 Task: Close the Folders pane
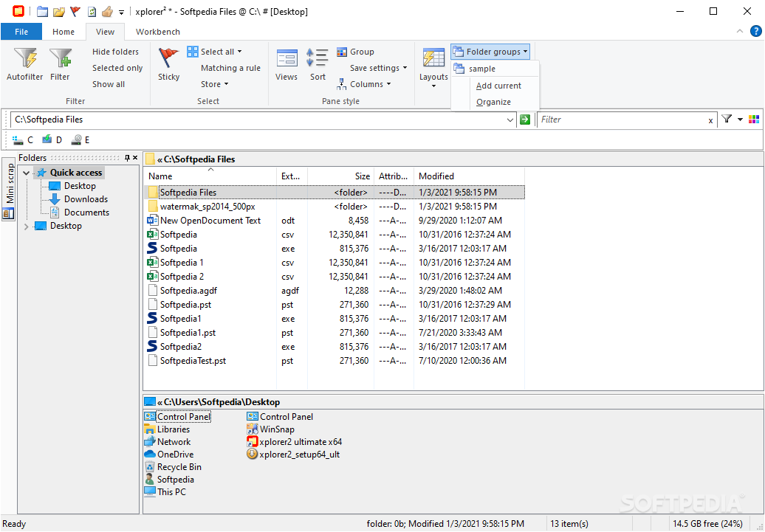135,157
